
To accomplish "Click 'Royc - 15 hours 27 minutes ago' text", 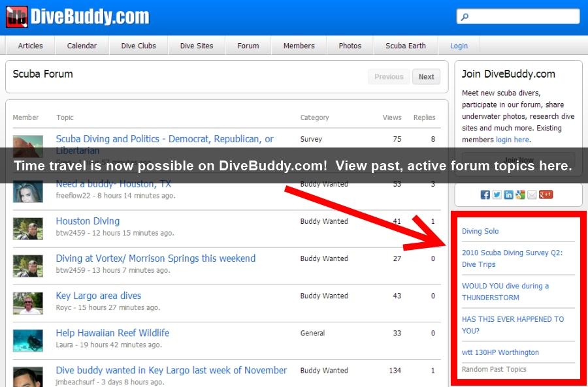I will 108,307.
